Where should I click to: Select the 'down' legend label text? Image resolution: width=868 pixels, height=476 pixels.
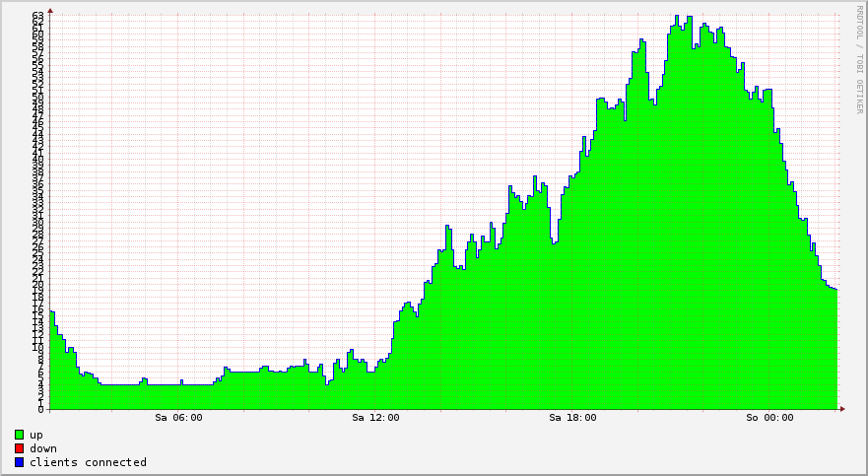point(43,448)
